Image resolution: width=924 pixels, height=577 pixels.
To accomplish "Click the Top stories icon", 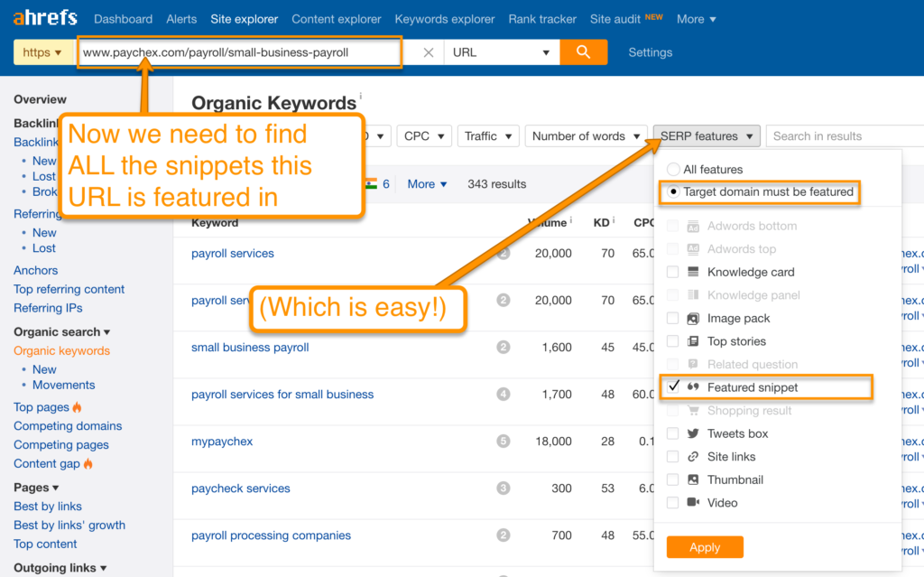I will pos(693,341).
